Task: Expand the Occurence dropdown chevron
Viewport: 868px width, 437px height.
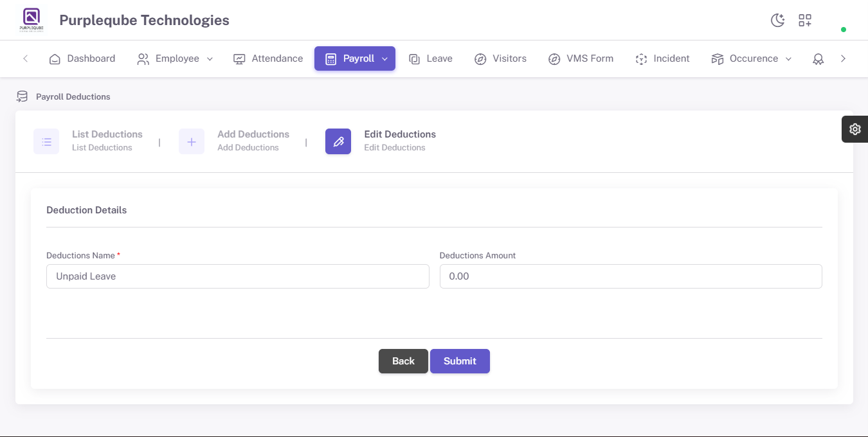Action: click(x=788, y=59)
